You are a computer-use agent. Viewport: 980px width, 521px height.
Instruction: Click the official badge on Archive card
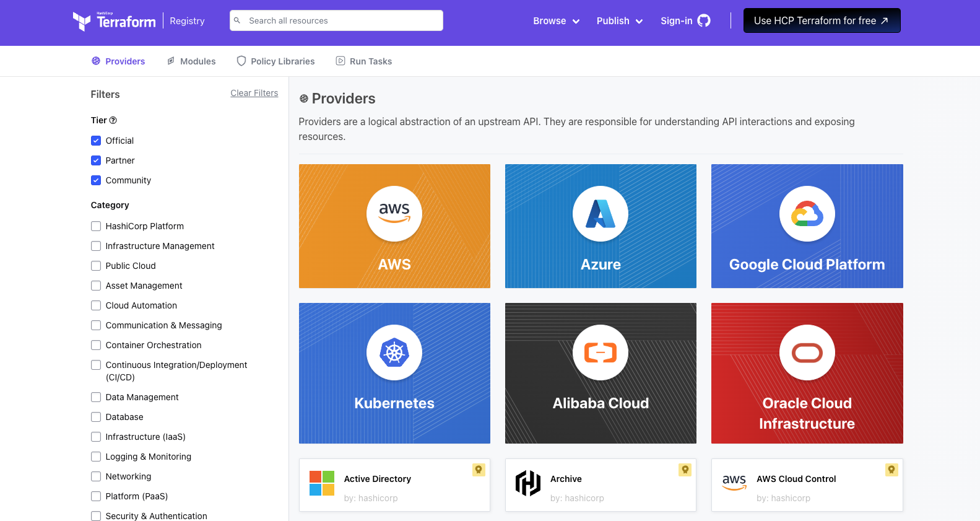tap(685, 470)
